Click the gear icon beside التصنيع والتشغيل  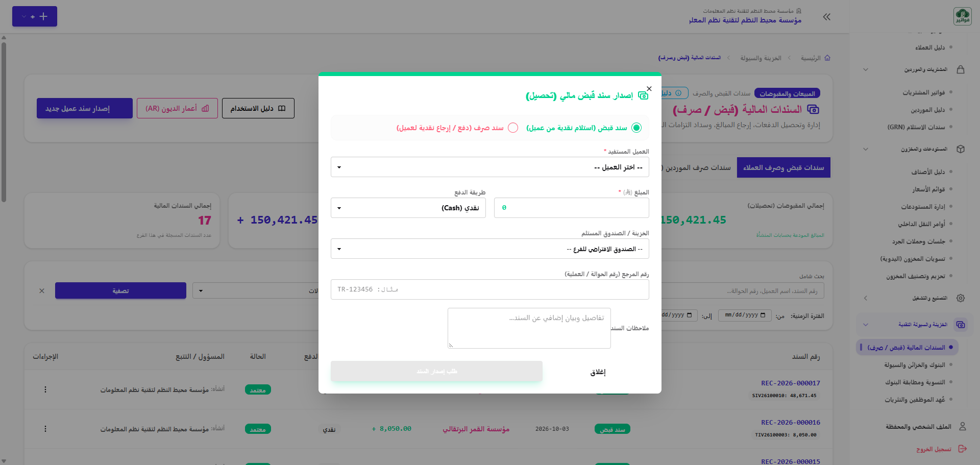pyautogui.click(x=961, y=298)
